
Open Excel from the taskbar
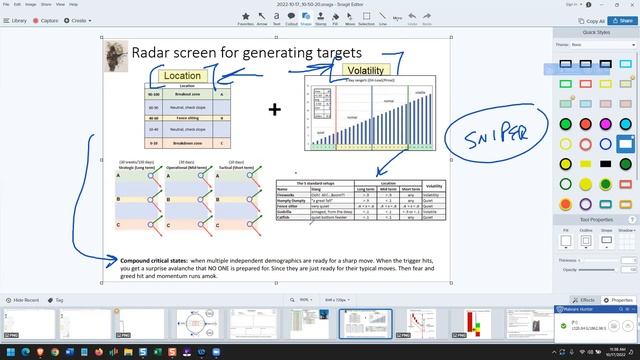pyautogui.click(x=158, y=352)
